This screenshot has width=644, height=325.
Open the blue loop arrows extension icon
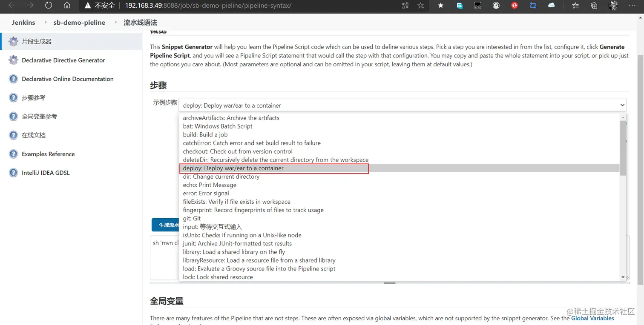tap(533, 6)
